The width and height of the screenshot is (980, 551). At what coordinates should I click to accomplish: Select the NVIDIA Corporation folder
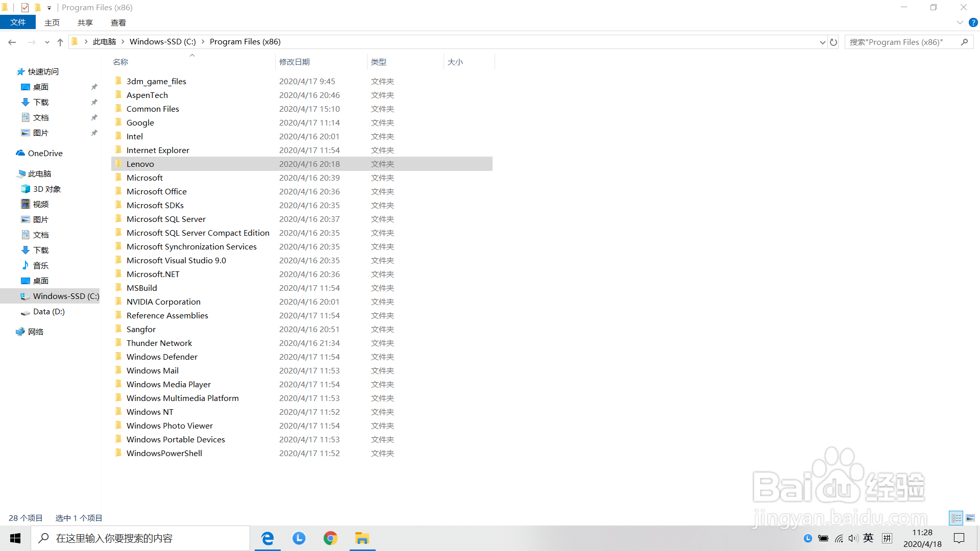pyautogui.click(x=163, y=302)
